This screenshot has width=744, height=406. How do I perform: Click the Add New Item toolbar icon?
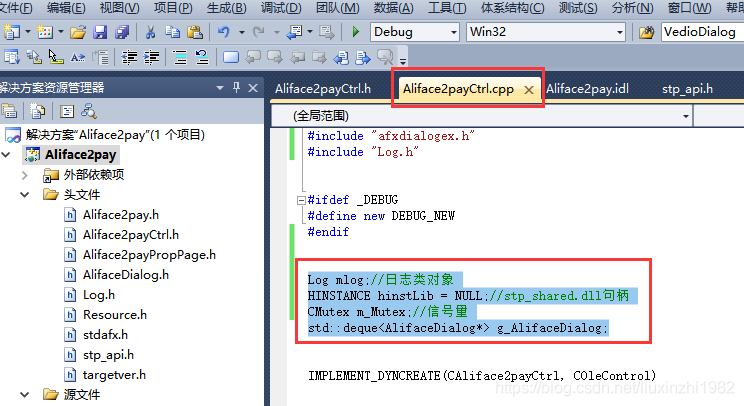pos(45,32)
